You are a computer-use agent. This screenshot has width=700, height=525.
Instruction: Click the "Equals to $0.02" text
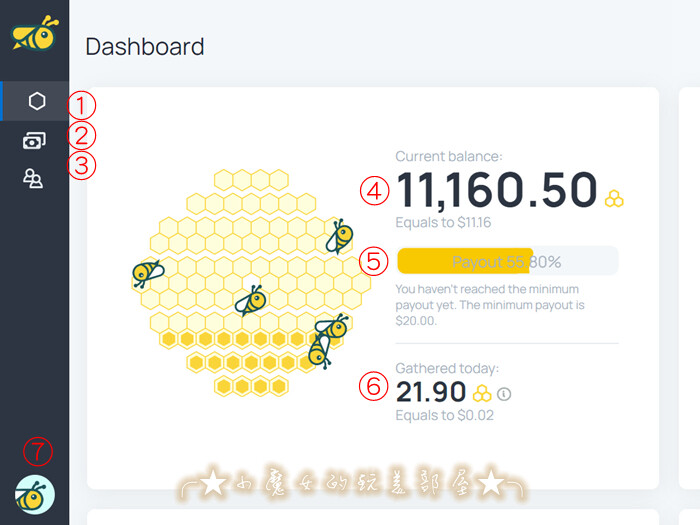[444, 415]
